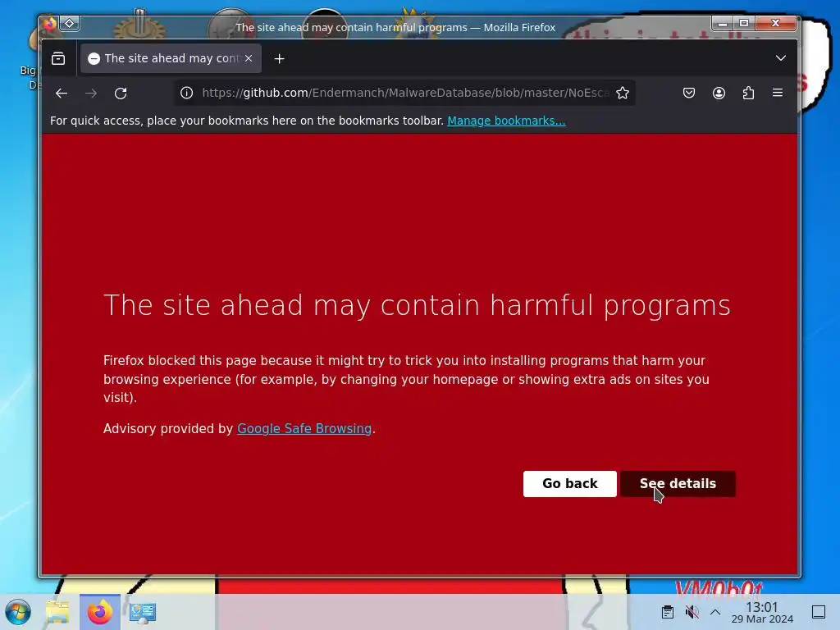The width and height of the screenshot is (840, 630).
Task: Bookmark this page with the star icon
Action: [x=622, y=93]
